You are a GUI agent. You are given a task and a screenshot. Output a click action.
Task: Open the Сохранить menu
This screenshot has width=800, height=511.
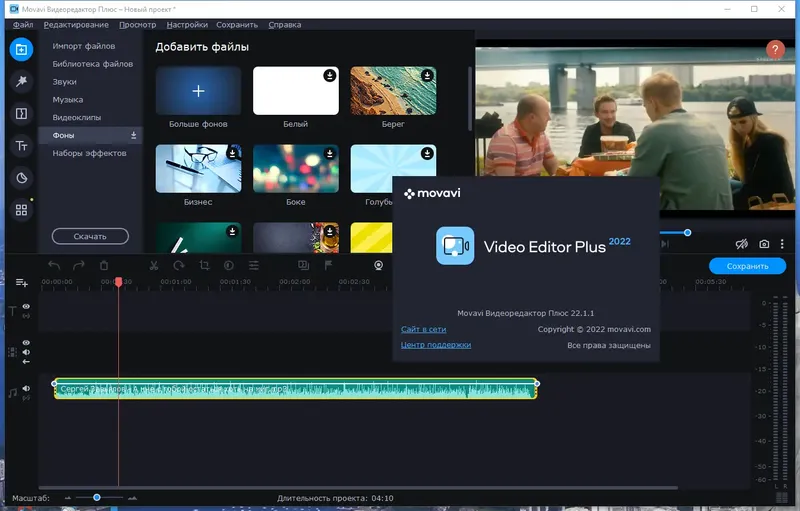[237, 24]
